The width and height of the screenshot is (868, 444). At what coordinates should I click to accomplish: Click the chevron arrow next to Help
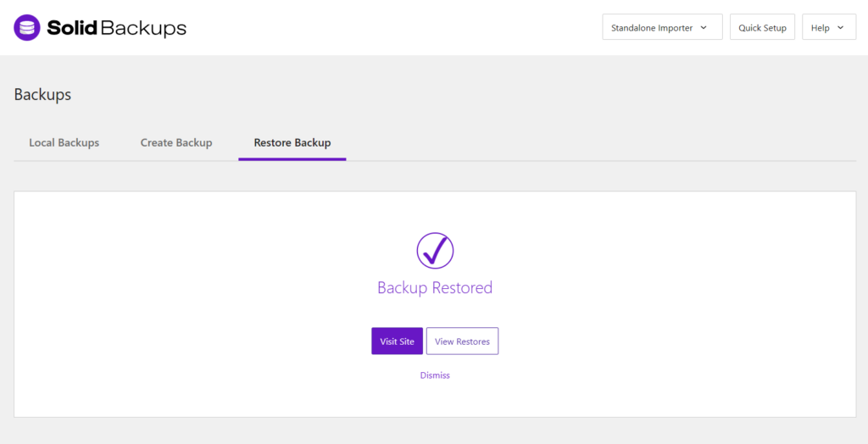pos(840,28)
